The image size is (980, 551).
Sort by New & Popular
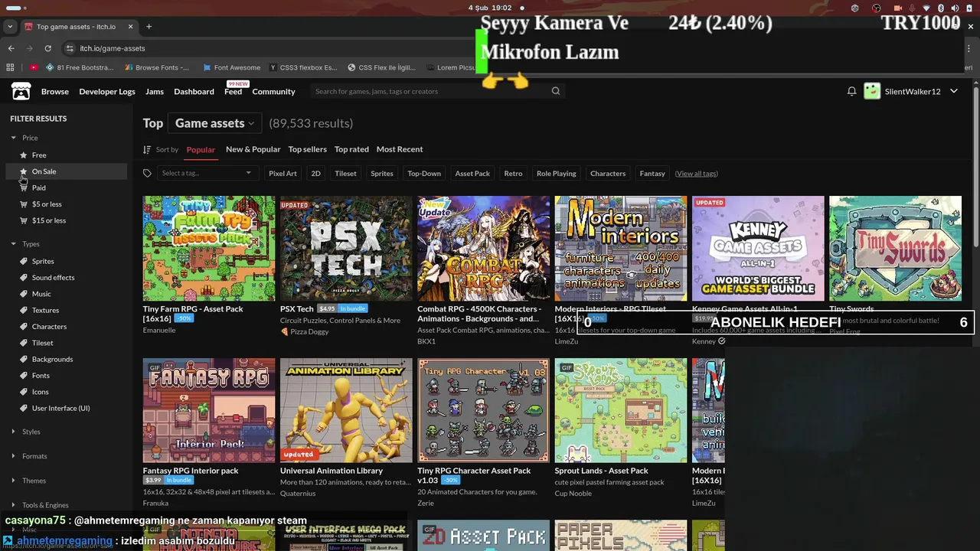(253, 150)
